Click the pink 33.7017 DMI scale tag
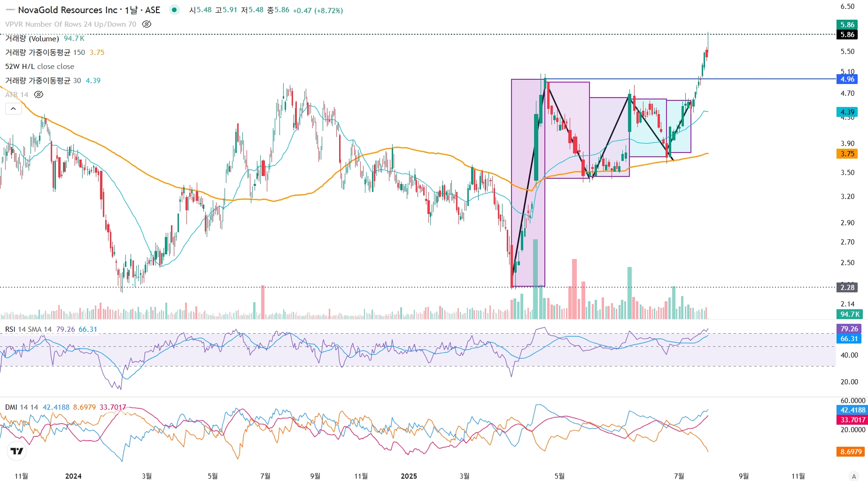This screenshot has height=481, width=868. [852, 420]
